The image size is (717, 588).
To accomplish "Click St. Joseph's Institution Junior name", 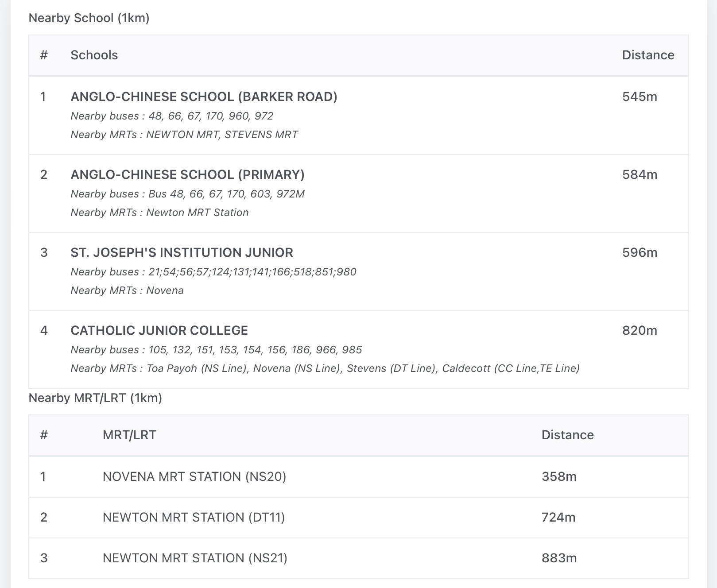I will (182, 252).
